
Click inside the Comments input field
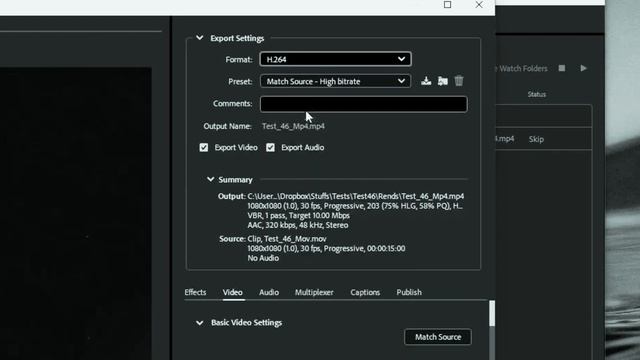364,104
